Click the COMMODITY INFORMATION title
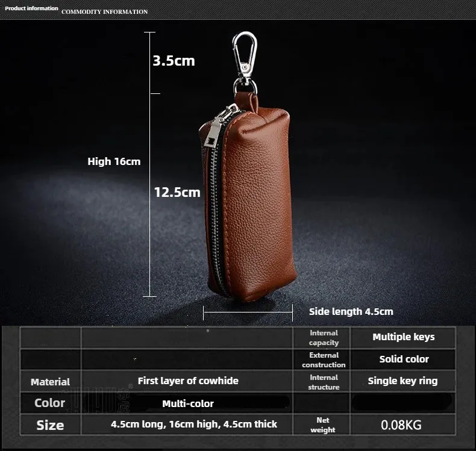Image resolution: width=476 pixels, height=451 pixels. pyautogui.click(x=104, y=11)
